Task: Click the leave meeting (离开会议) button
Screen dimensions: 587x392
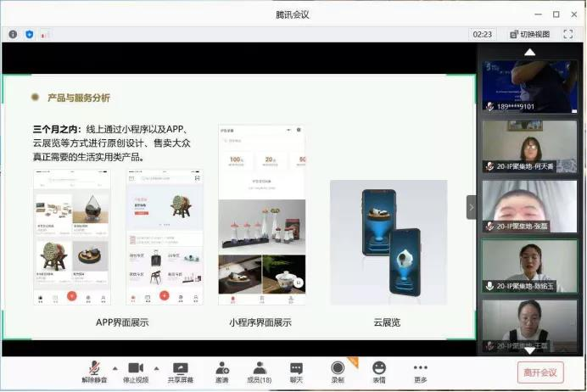Action: click(x=539, y=372)
